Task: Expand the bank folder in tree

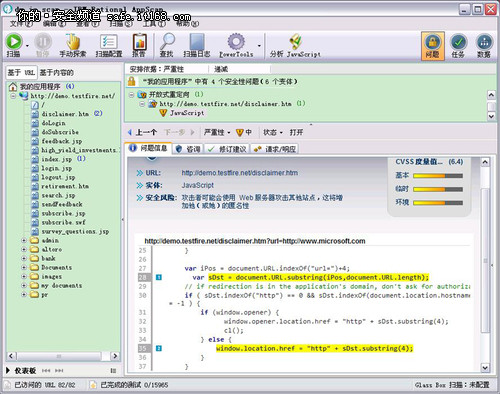Action: [24, 258]
